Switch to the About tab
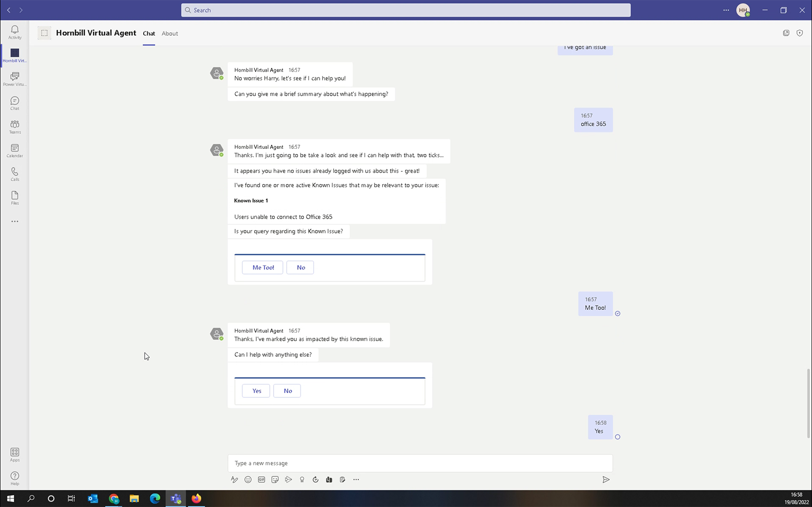Screen dimensions: 812x507 pos(170,33)
